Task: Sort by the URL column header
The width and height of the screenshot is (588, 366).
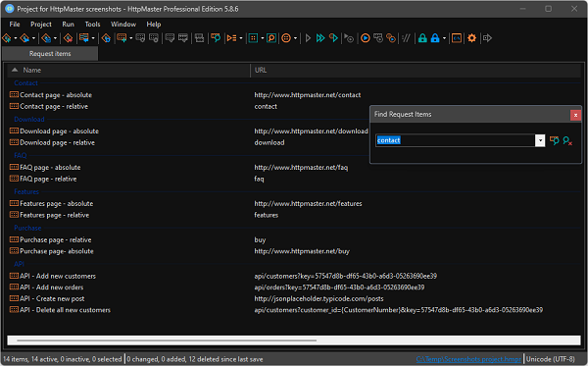Action: tap(416, 71)
